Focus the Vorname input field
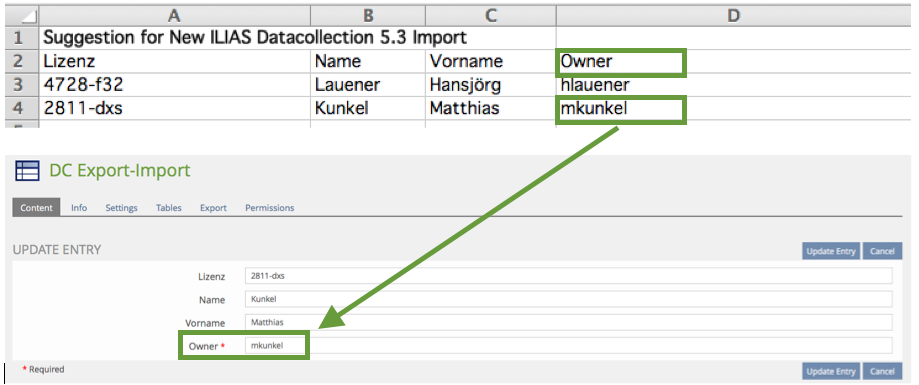Screen dimensions: 919x385 coord(569,322)
